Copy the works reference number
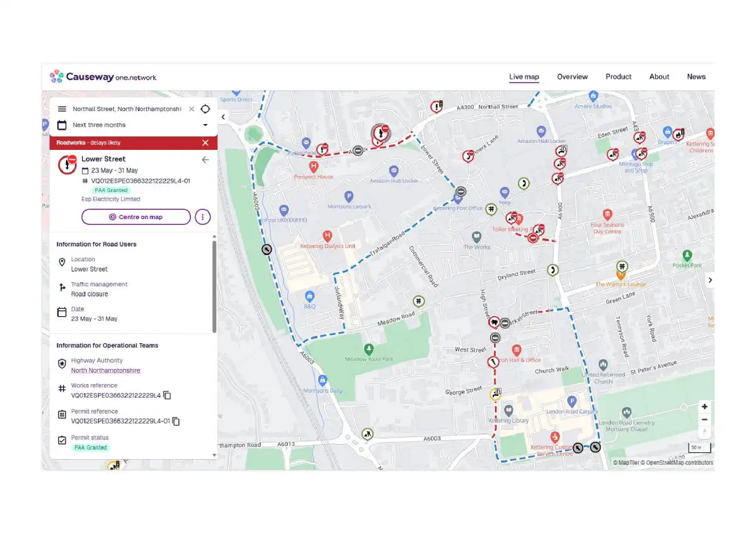This screenshot has height=534, width=756. coord(167,395)
